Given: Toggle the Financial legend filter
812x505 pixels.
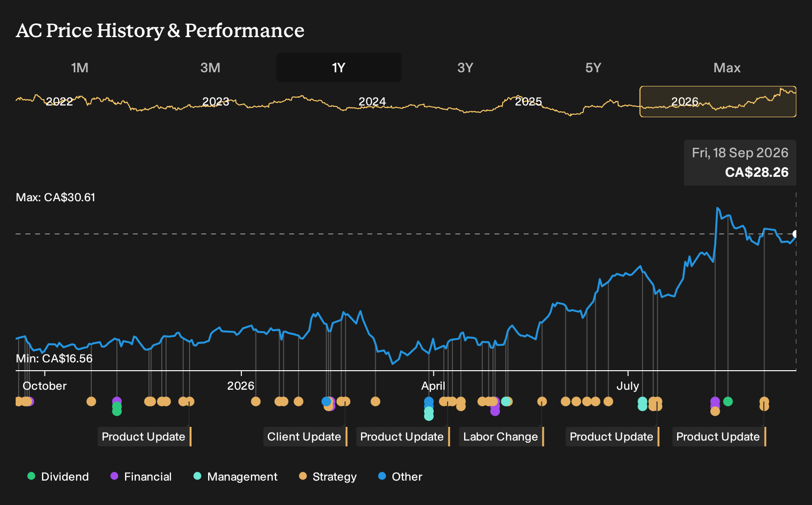Looking at the screenshot, I should tap(141, 477).
